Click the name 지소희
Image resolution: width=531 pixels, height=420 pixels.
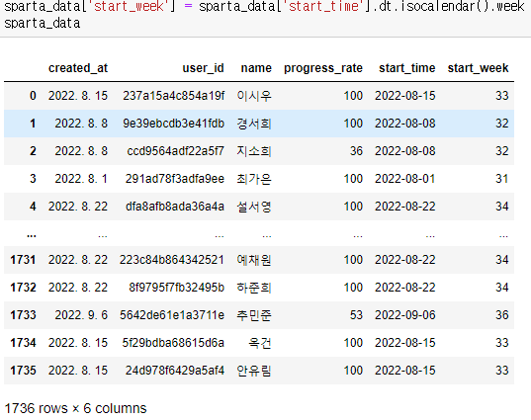[x=254, y=151]
